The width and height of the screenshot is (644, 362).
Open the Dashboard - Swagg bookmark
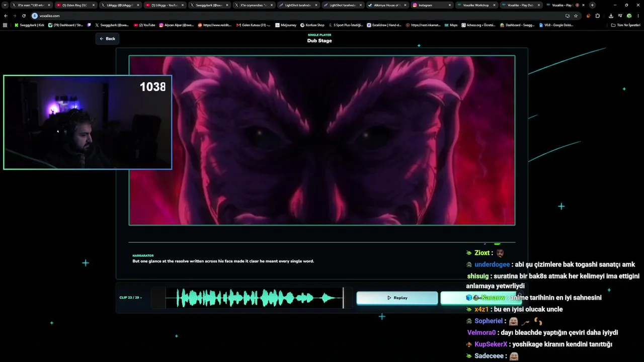point(517,25)
